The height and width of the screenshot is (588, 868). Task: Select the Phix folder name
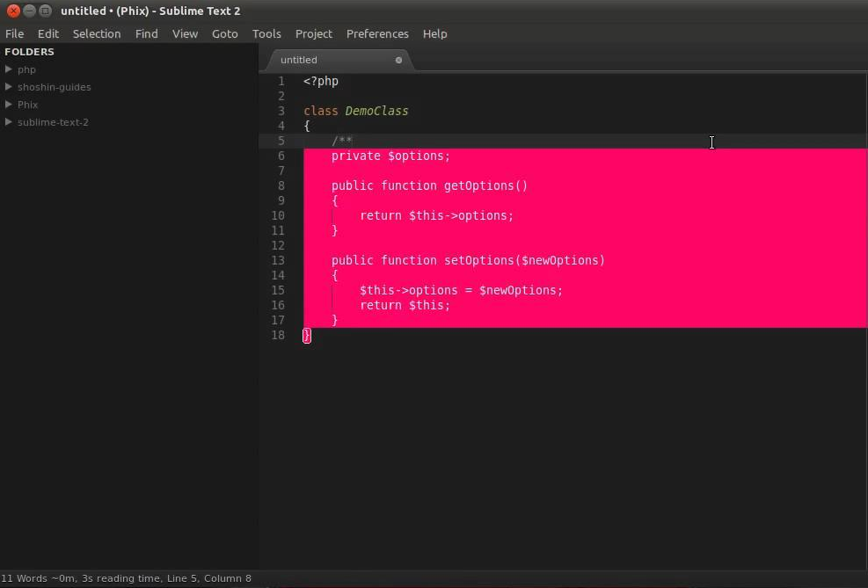[x=27, y=105]
